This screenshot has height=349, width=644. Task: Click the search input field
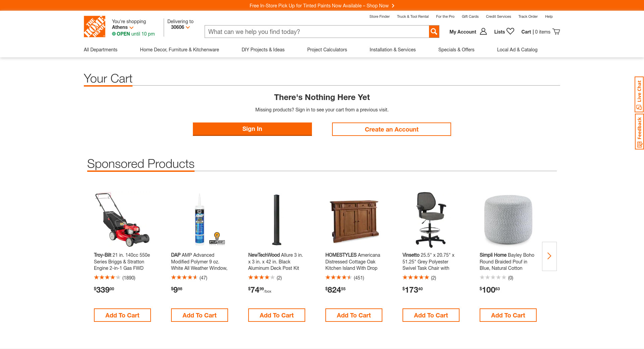317,32
